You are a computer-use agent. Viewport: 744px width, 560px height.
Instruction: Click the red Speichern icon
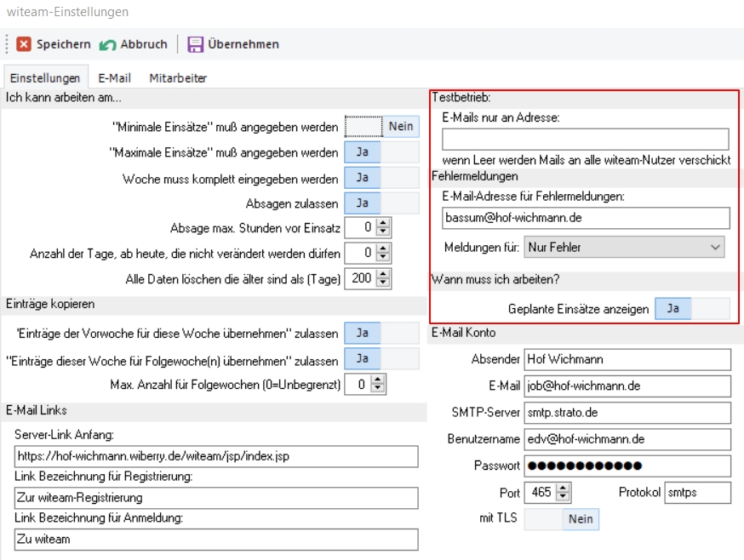[x=24, y=44]
